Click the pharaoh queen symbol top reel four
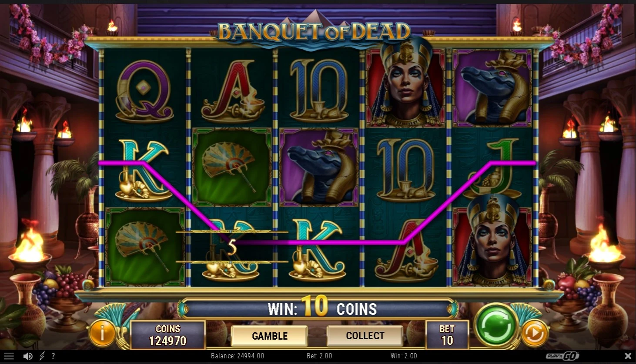 (x=405, y=87)
